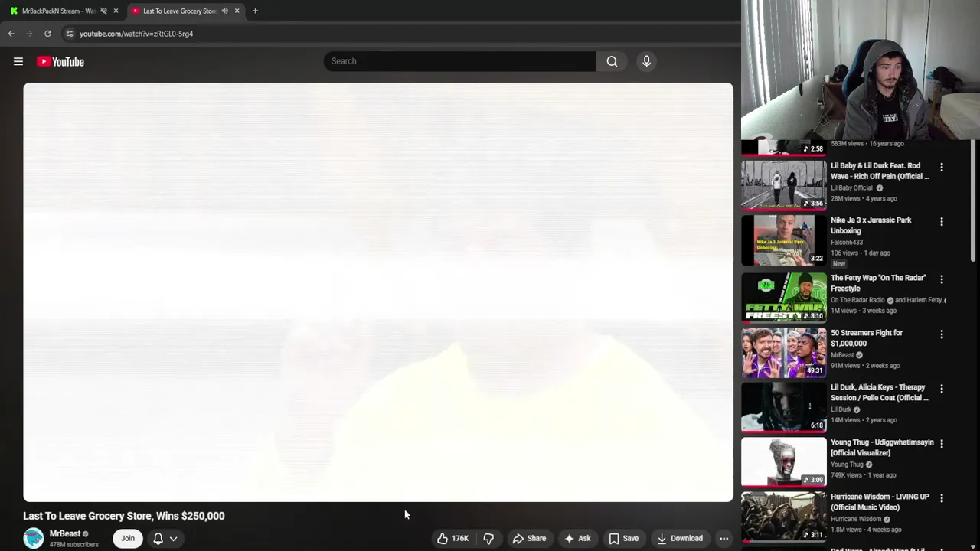
Task: Open title 'The Fetty Wap On The Radar Freestyle'
Action: (x=878, y=283)
